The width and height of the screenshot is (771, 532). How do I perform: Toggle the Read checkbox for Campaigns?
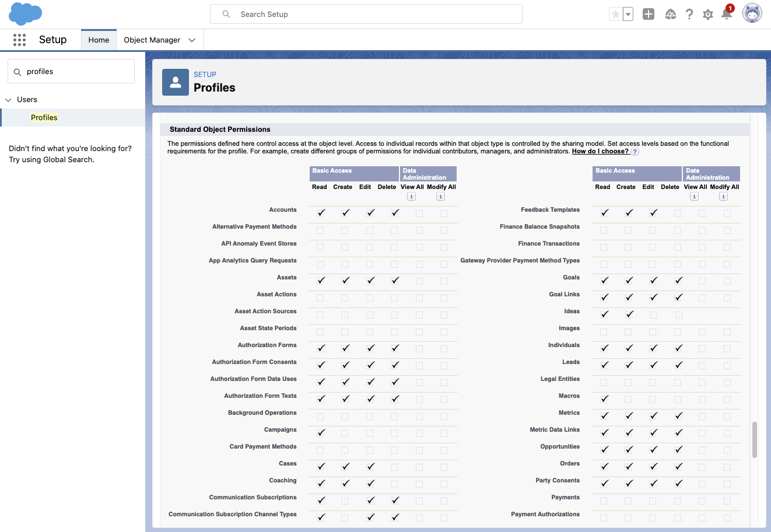click(320, 433)
